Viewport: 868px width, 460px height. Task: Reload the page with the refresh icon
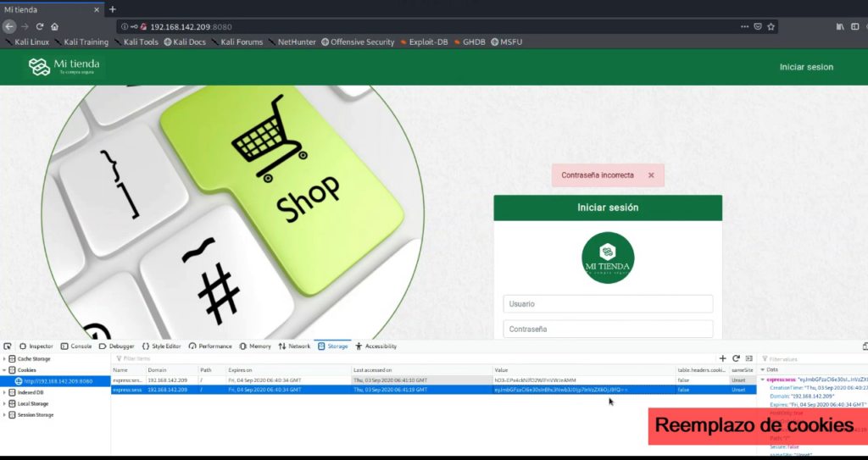coord(40,26)
